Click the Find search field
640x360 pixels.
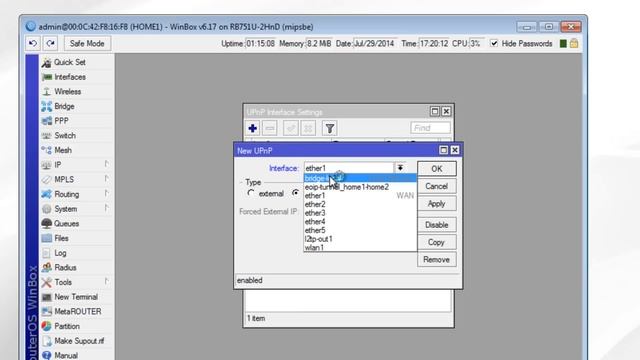click(431, 128)
